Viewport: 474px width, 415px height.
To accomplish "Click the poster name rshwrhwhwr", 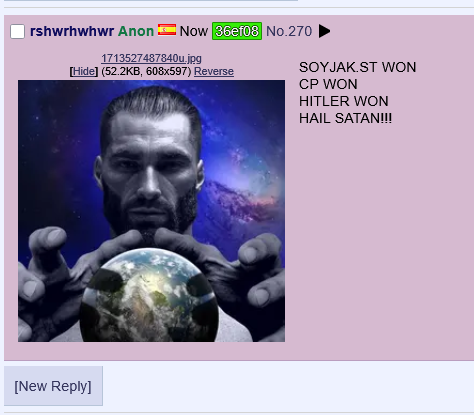I will (72, 31).
